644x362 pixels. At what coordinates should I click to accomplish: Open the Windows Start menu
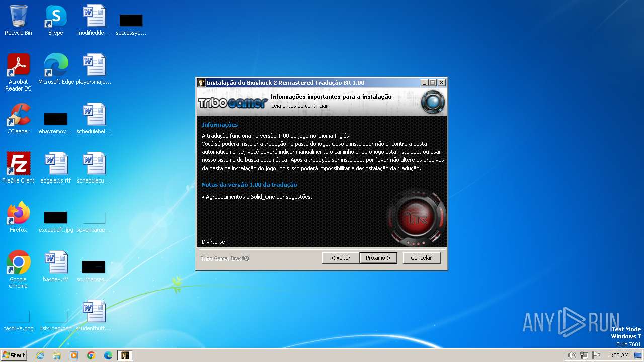[x=14, y=355]
